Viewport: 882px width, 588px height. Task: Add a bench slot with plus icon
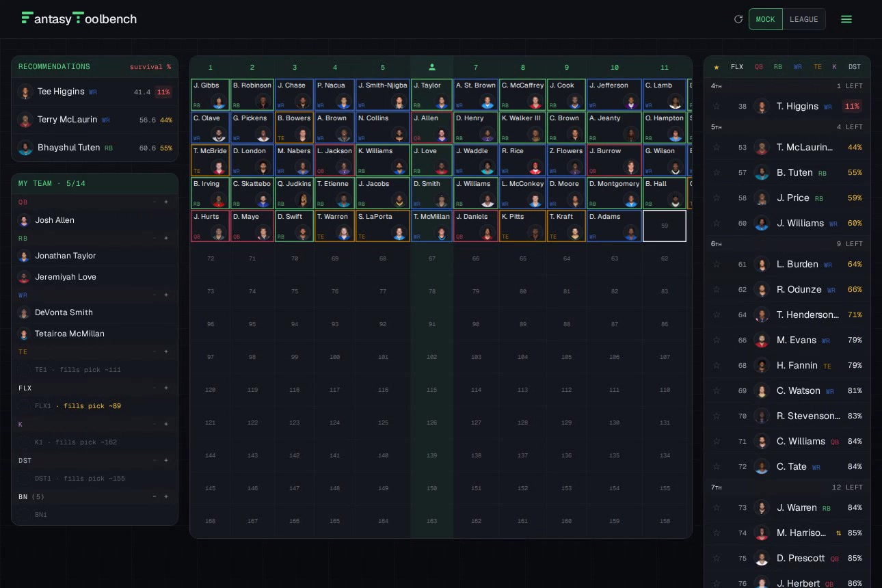(166, 496)
